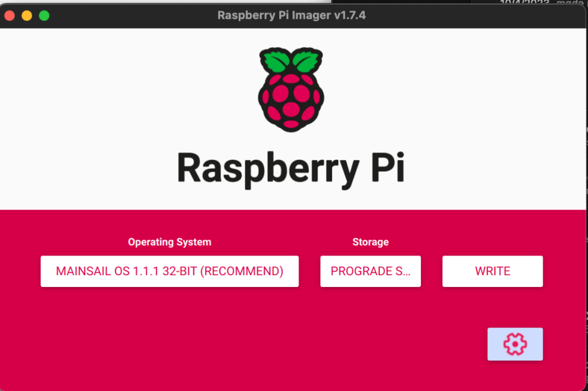Click the Operating System label
588x391 pixels.
point(169,242)
